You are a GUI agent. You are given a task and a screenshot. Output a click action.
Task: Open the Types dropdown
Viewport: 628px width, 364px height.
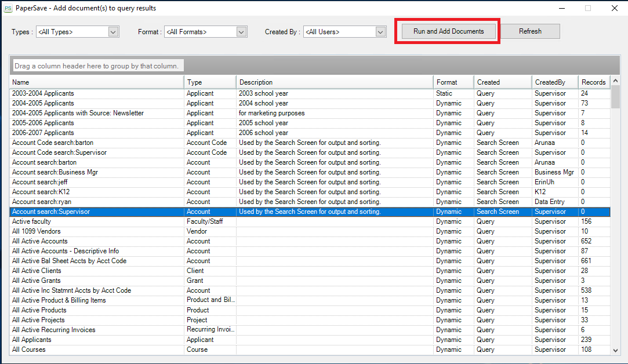click(x=114, y=32)
